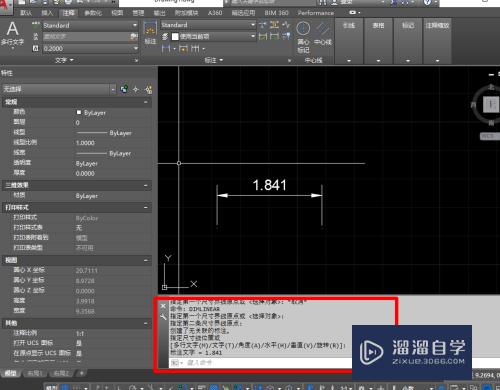Switch to the 管理 (Manage) ribbon tab
This screenshot has width=500, height=390.
click(138, 13)
